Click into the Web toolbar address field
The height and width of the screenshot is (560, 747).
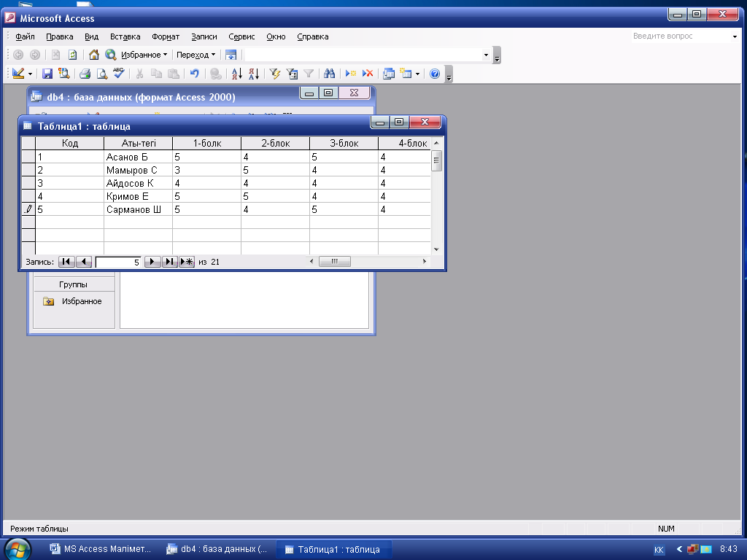(x=363, y=55)
